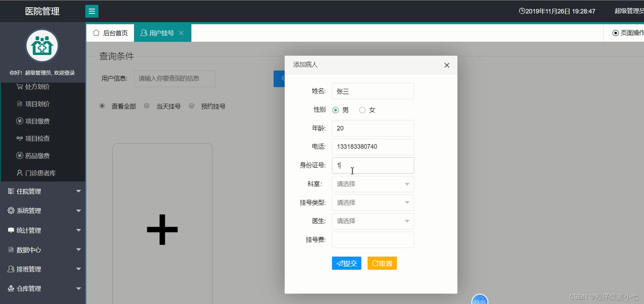644x304 pixels.
Task: Open the 科室 dropdown
Action: tap(373, 184)
